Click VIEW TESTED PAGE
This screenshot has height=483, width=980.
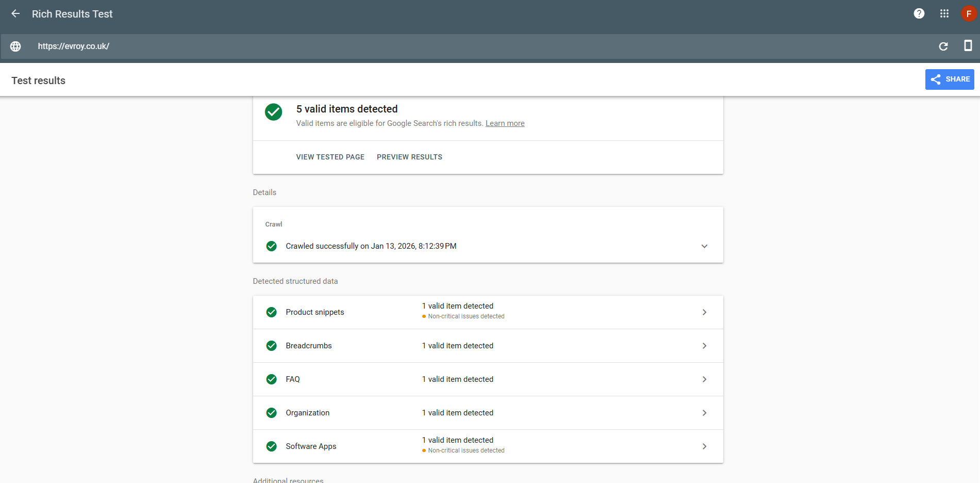click(x=330, y=157)
